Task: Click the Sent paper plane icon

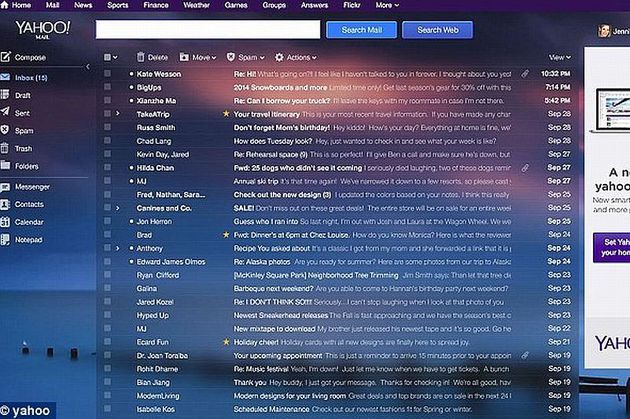Action: coord(5,112)
